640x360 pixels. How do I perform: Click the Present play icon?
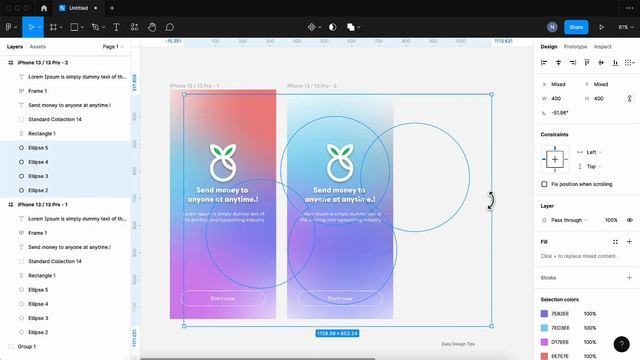coord(602,27)
